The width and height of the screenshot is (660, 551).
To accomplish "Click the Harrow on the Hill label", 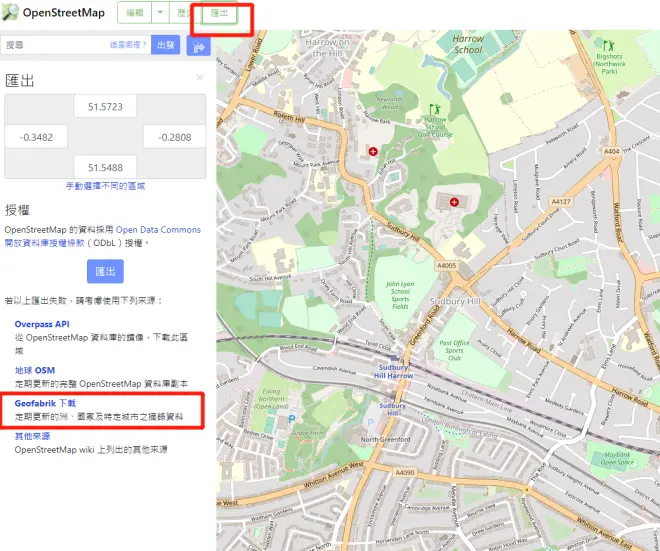I will click(327, 48).
